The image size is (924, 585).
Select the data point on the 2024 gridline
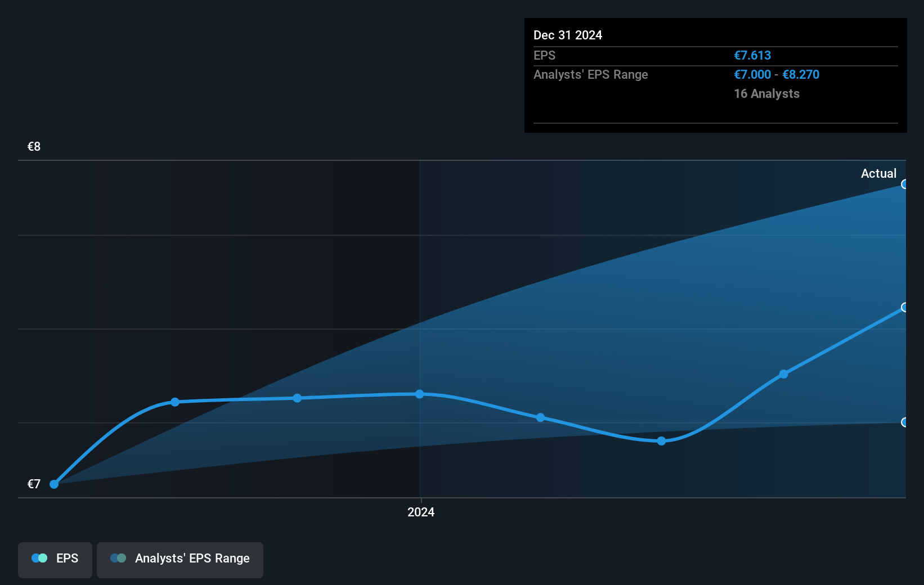(x=420, y=394)
